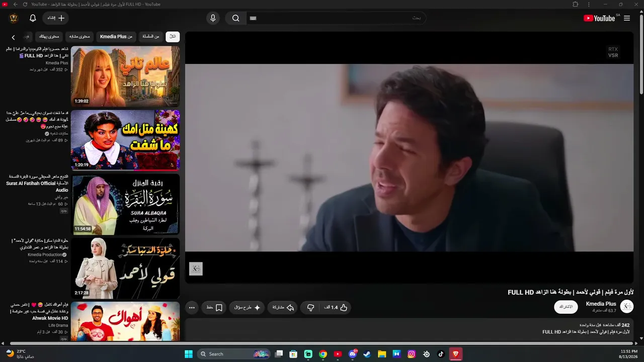Show more filter chips with the arrow
Viewport: 644px width, 362px height.
14,37
